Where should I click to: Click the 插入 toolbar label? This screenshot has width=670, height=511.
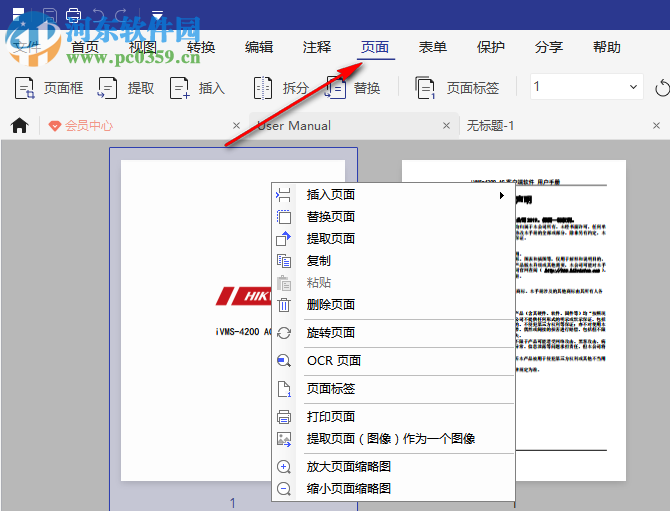click(212, 88)
